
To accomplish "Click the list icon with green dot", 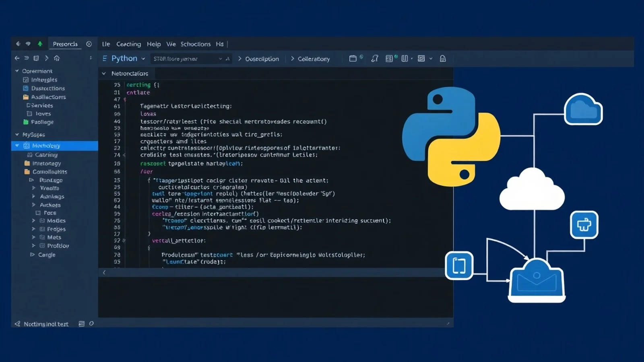I will point(389,58).
